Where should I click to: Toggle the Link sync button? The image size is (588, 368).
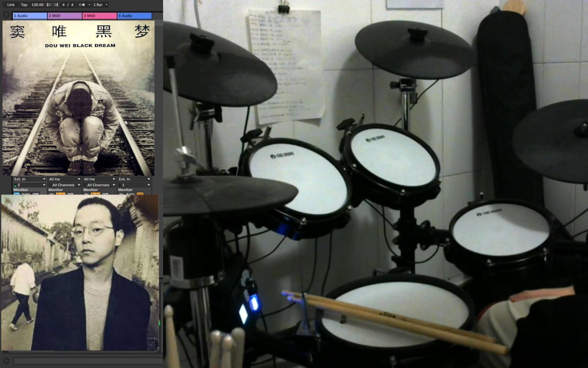coord(11,5)
